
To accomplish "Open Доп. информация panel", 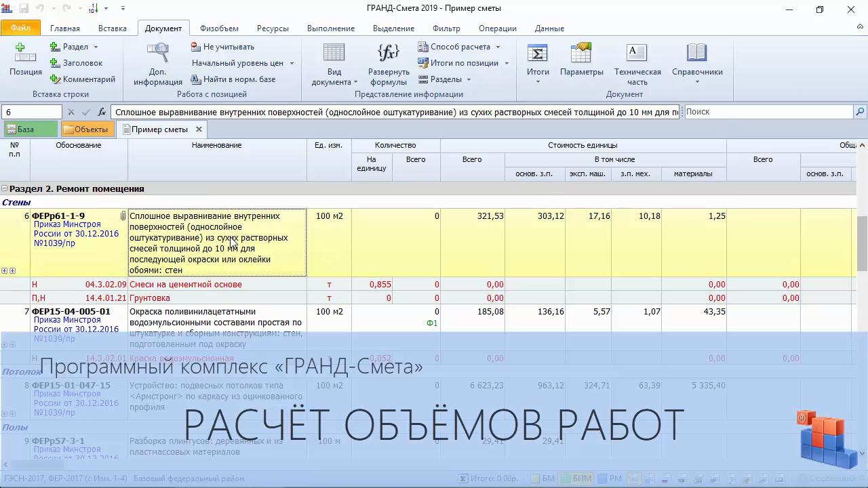I will click(x=157, y=64).
